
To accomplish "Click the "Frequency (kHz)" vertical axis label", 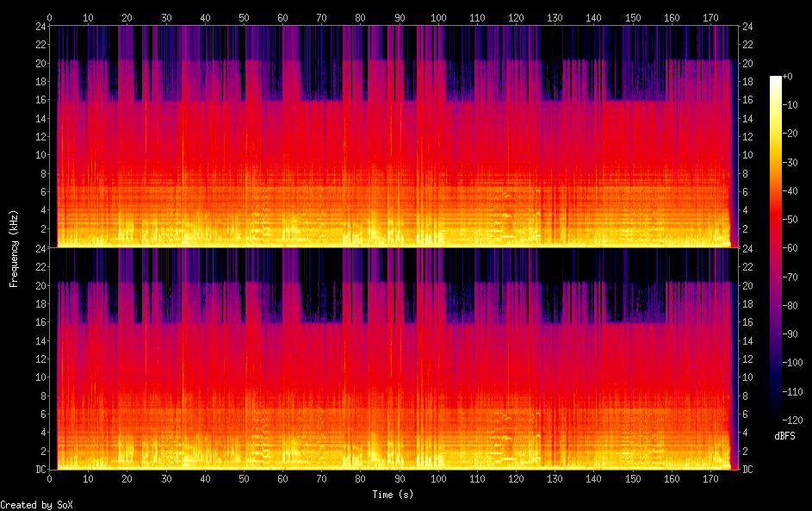I will click(x=14, y=248).
